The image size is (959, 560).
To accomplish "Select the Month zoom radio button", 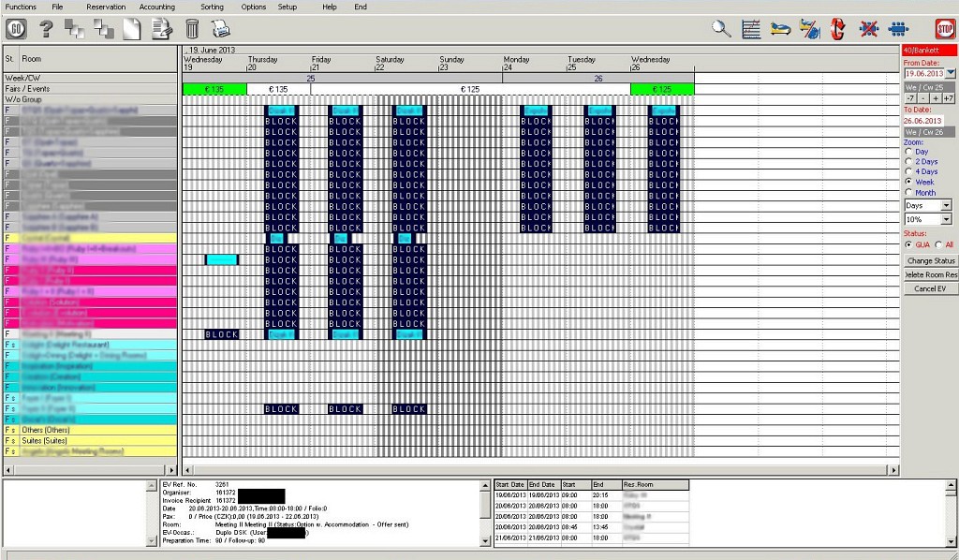I will [908, 193].
